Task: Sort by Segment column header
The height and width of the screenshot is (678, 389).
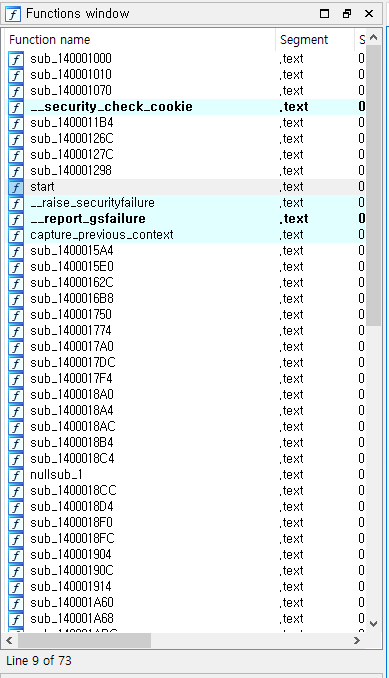Action: pyautogui.click(x=315, y=40)
